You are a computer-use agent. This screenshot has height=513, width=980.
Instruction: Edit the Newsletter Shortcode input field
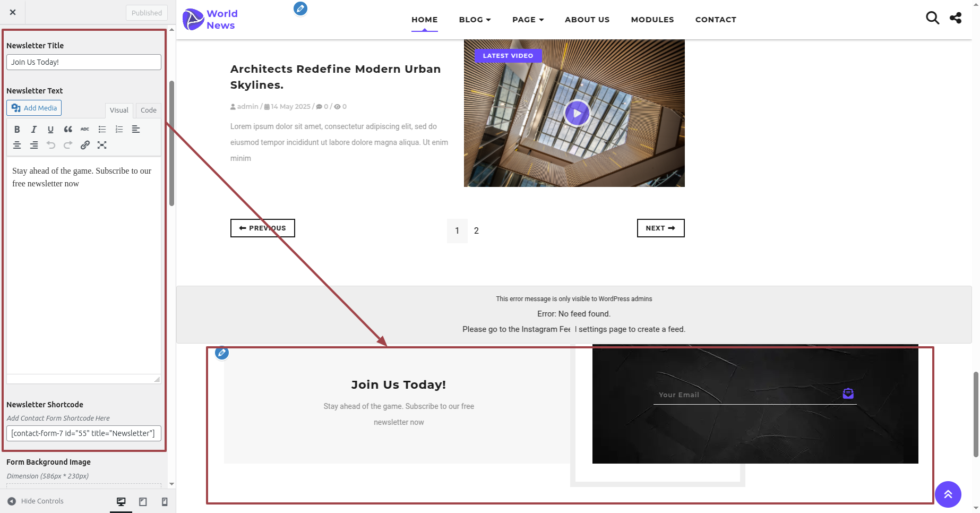(x=84, y=433)
